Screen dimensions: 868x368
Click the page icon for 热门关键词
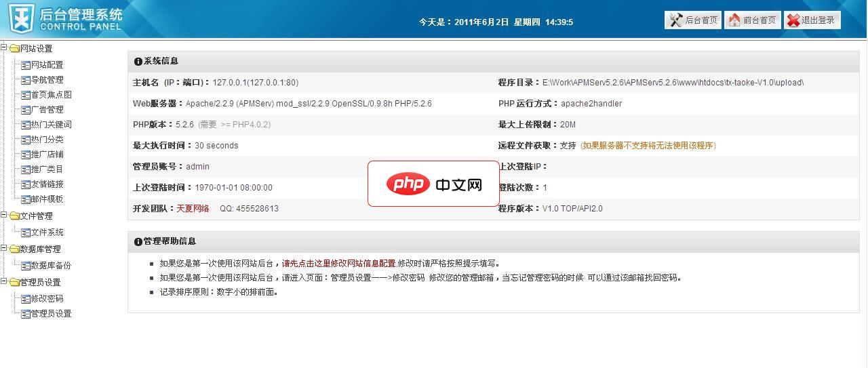click(26, 125)
